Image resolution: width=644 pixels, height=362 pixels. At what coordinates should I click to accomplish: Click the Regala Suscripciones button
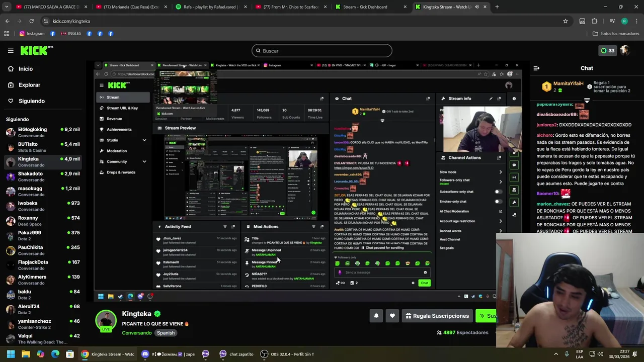[x=437, y=316]
